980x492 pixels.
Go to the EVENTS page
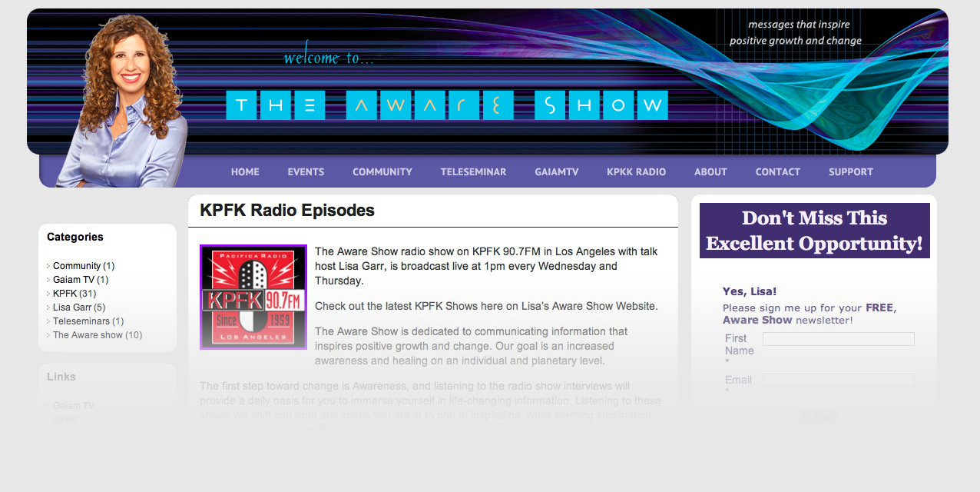pos(306,172)
